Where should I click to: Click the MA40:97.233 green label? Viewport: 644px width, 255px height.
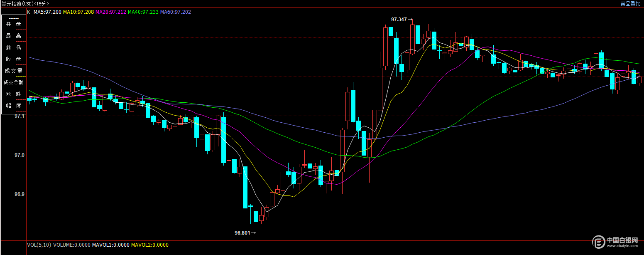point(143,12)
